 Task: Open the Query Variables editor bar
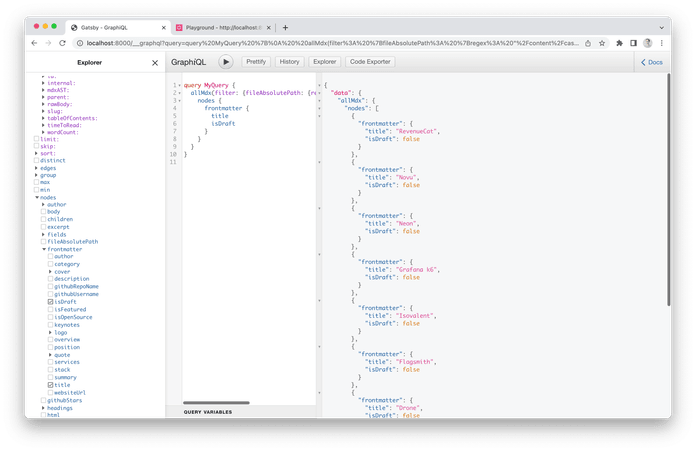pos(207,412)
